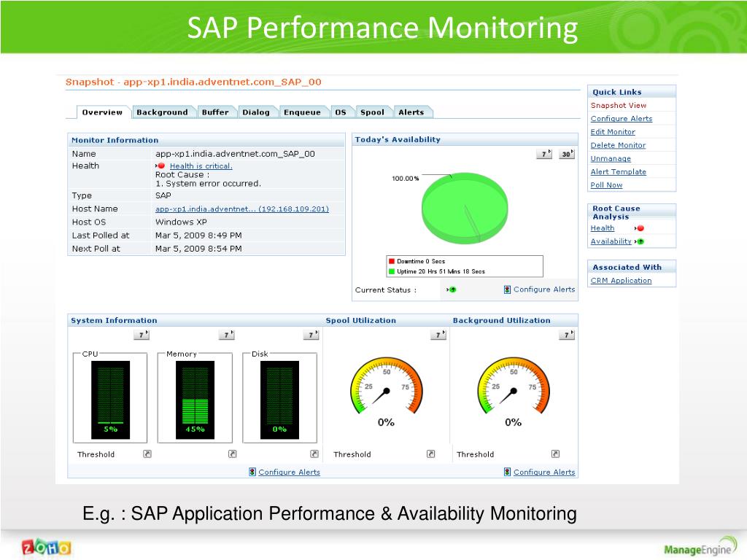Click the Spool Utilization threshold icon
This screenshot has width=747, height=560.
430,454
